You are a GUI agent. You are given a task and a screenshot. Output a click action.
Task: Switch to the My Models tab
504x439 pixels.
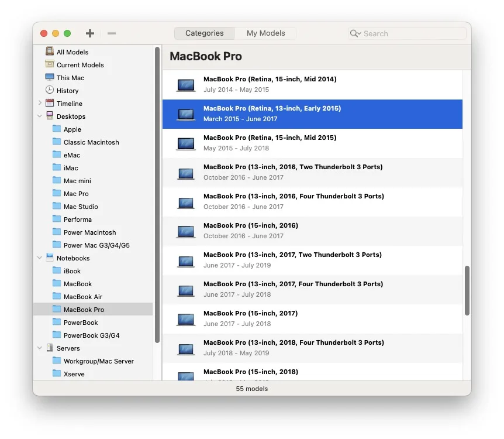coord(266,33)
